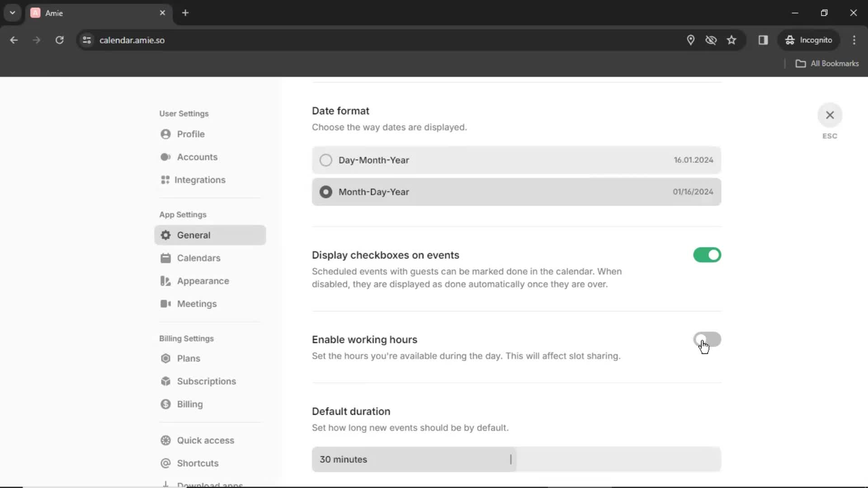
Task: Navigate to Integrations settings
Action: [x=200, y=180]
